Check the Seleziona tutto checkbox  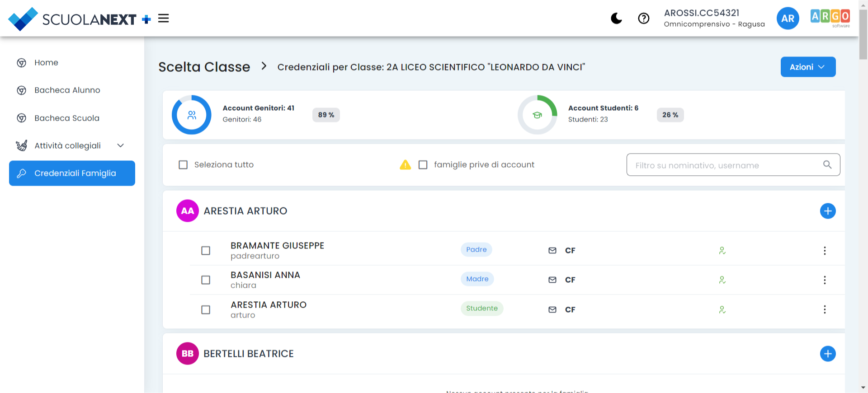tap(183, 165)
